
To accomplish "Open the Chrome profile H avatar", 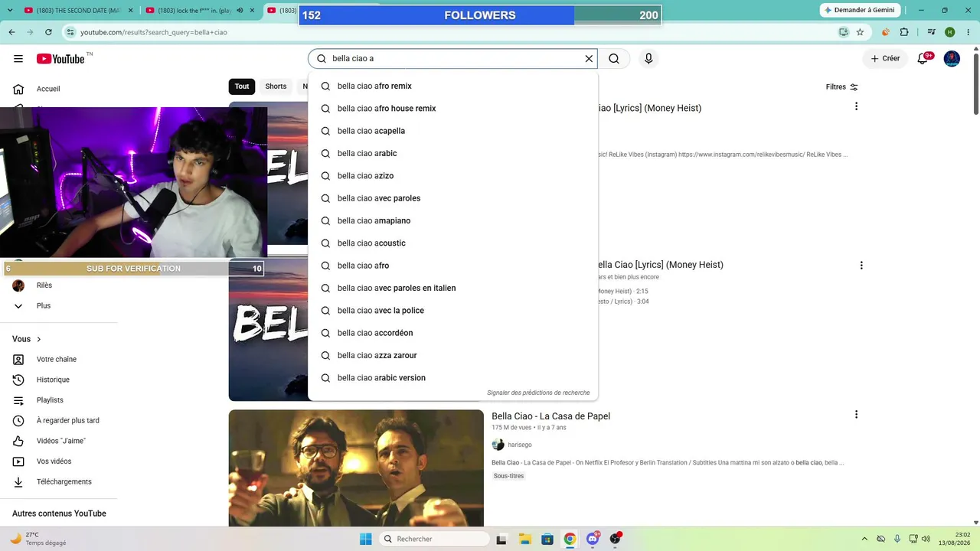I will [950, 32].
